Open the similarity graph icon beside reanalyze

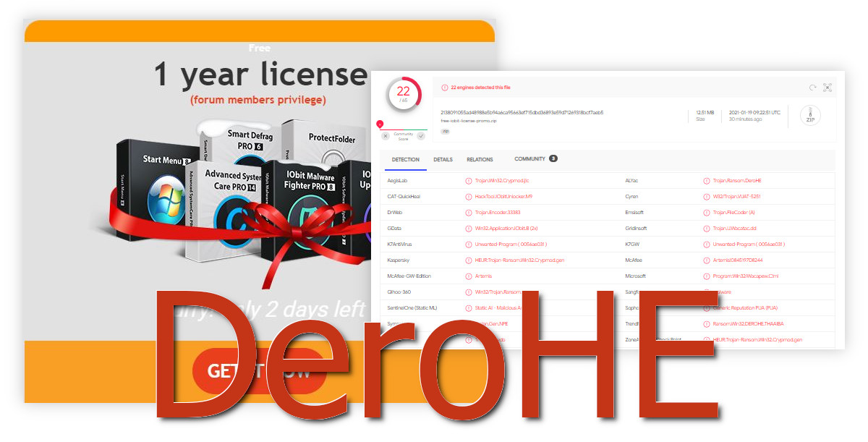(x=828, y=88)
